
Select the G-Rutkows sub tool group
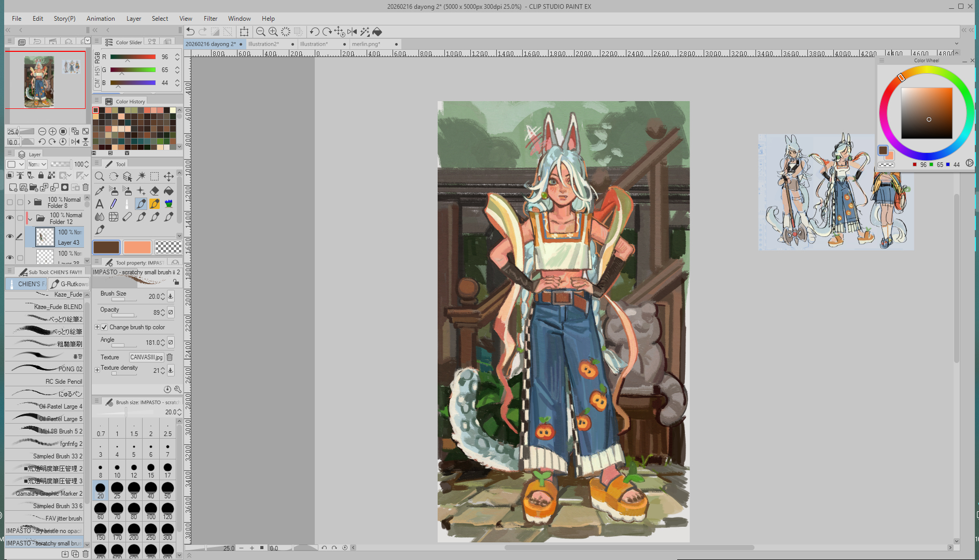(69, 284)
